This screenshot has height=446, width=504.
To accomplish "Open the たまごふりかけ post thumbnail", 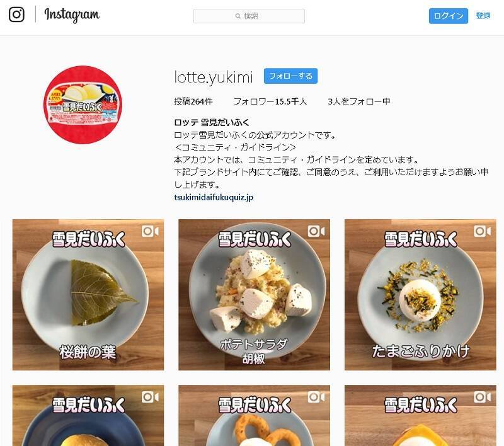I will [x=420, y=295].
